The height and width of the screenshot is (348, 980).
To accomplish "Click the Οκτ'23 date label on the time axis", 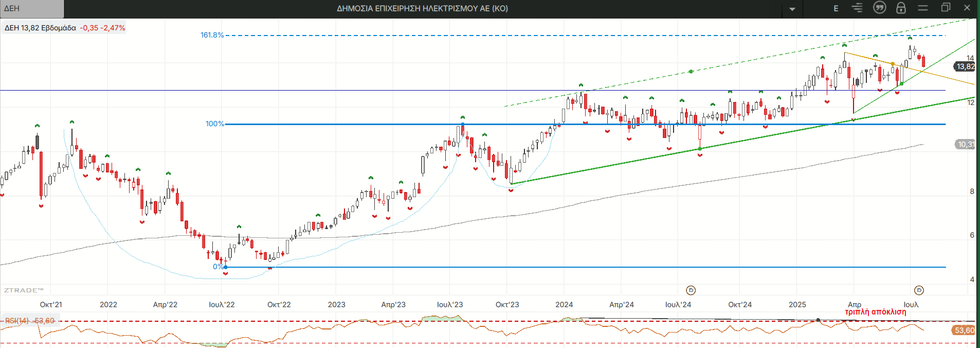I will click(507, 304).
